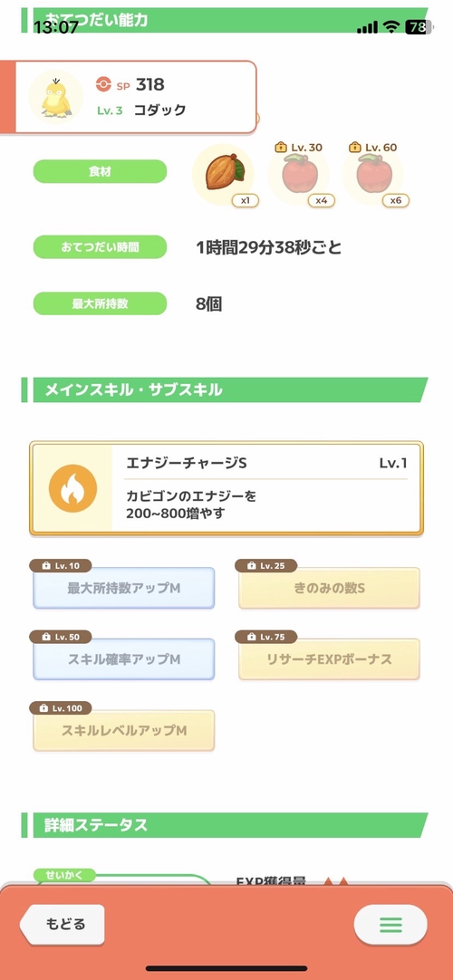Tap the SP Poké Ball icon
This screenshot has width=453, height=980.
(x=103, y=84)
